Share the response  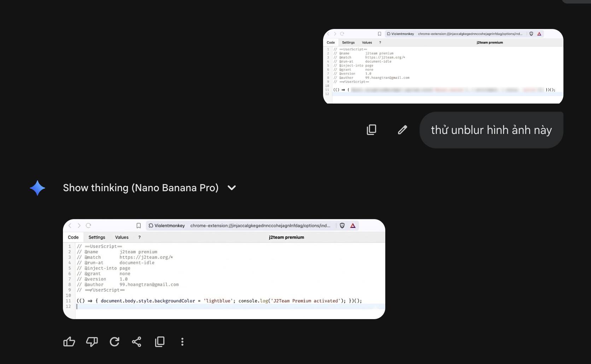click(x=136, y=342)
